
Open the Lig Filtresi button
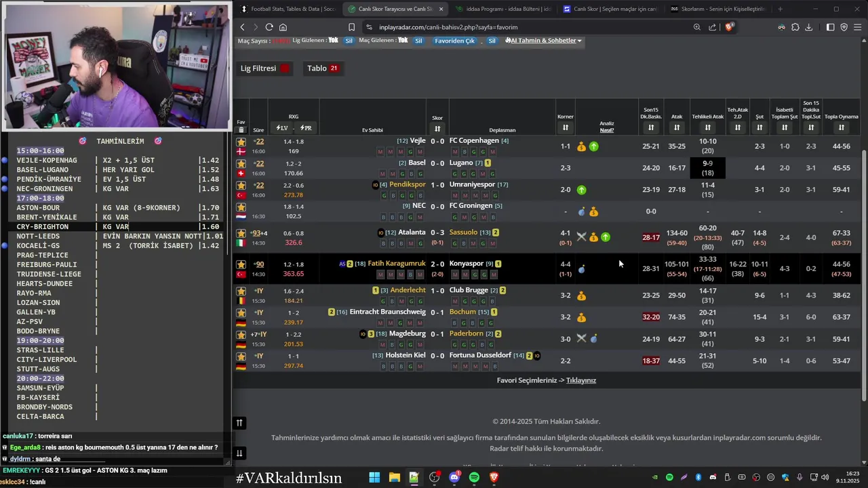tap(264, 68)
